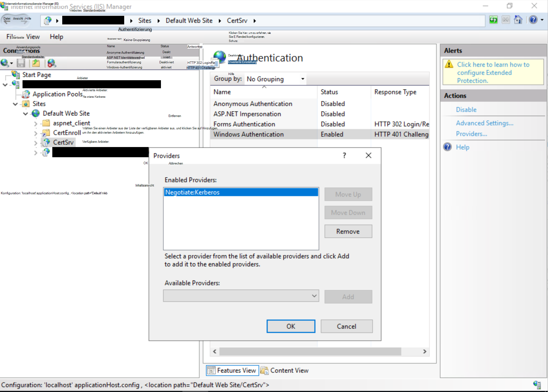Select the Anonymous Authentication row
The width and height of the screenshot is (548, 392).
point(319,104)
